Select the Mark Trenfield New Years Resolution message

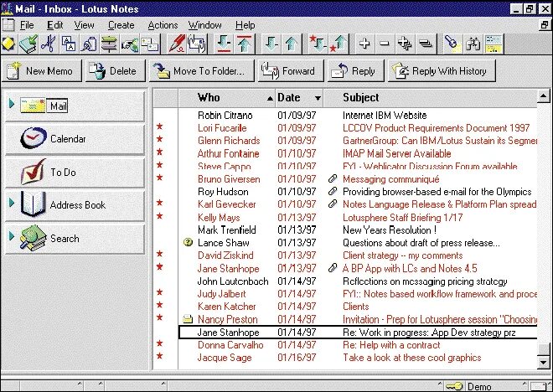[x=358, y=230]
